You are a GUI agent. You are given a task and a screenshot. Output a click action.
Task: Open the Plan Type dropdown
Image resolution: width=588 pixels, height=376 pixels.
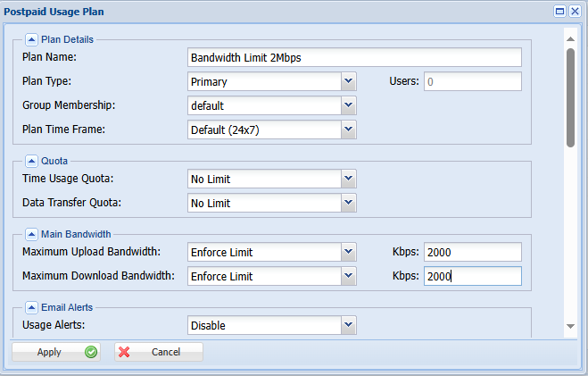(349, 81)
